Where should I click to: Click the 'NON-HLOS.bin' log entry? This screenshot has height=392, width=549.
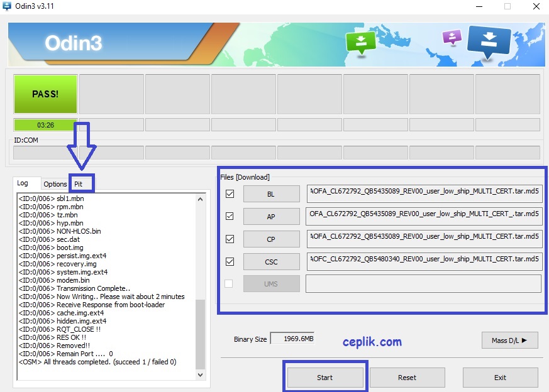pos(60,231)
